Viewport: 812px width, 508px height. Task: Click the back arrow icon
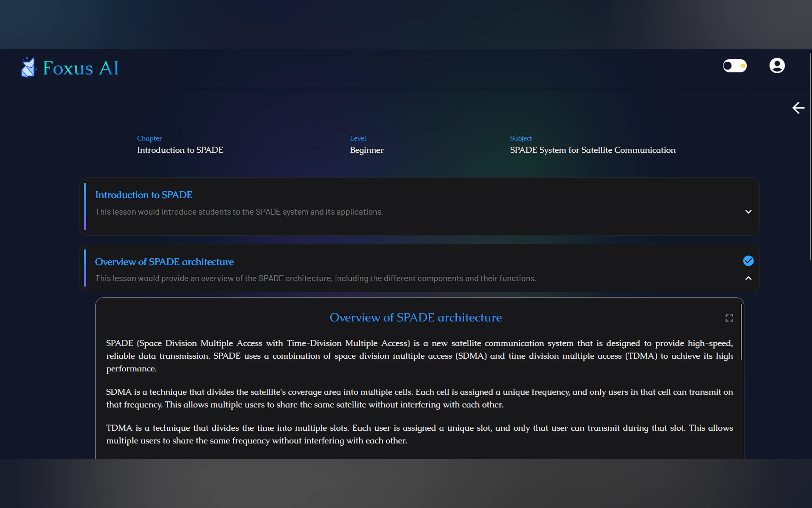click(798, 108)
